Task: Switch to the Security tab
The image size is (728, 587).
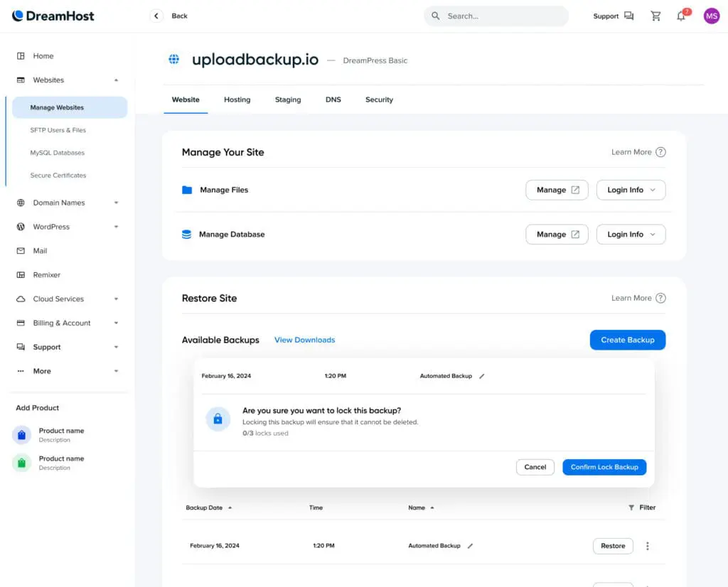Action: click(379, 99)
